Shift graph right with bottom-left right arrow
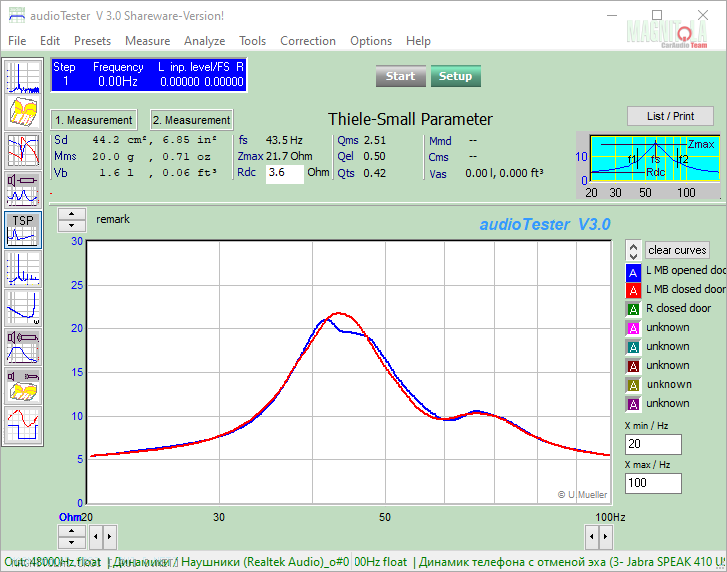 coord(109,536)
